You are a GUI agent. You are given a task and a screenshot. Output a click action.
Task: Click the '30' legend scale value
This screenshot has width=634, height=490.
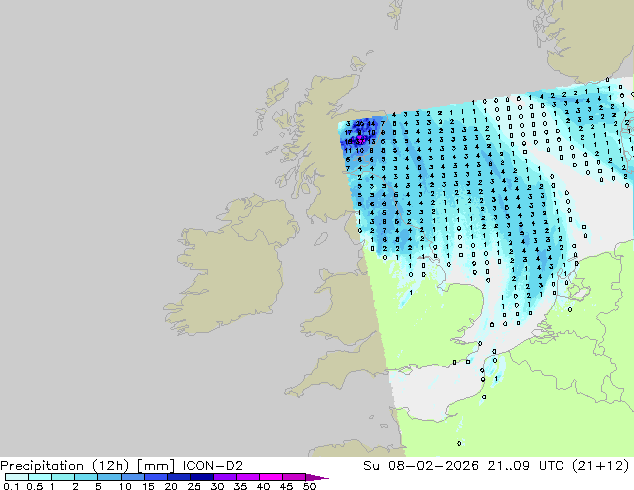tap(217, 486)
